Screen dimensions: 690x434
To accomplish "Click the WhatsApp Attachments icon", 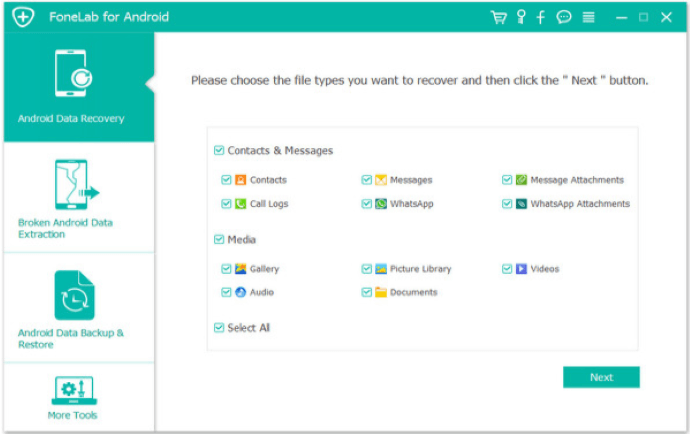I will tap(521, 203).
